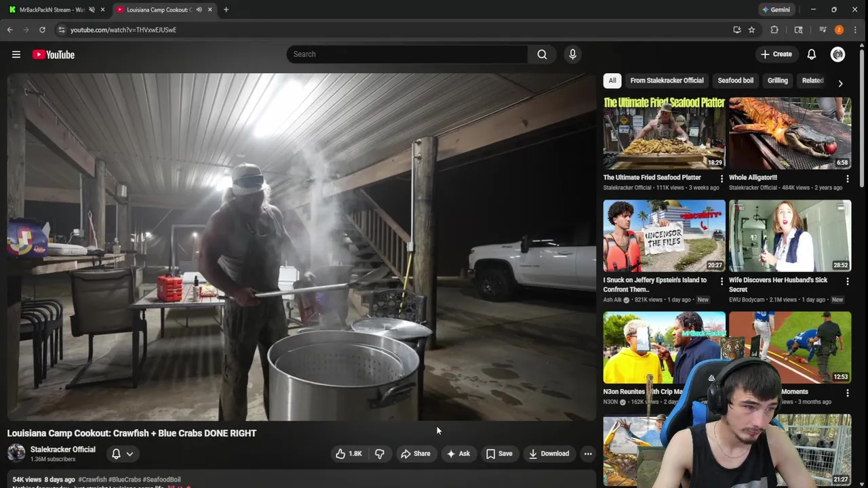
Task: Open Chrome profile Z avatar
Action: pyautogui.click(x=839, y=30)
